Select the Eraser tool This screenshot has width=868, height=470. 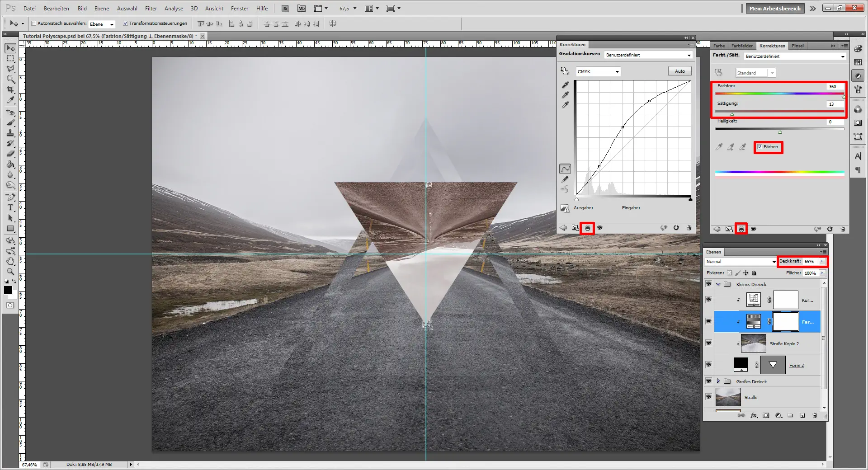pos(11,153)
